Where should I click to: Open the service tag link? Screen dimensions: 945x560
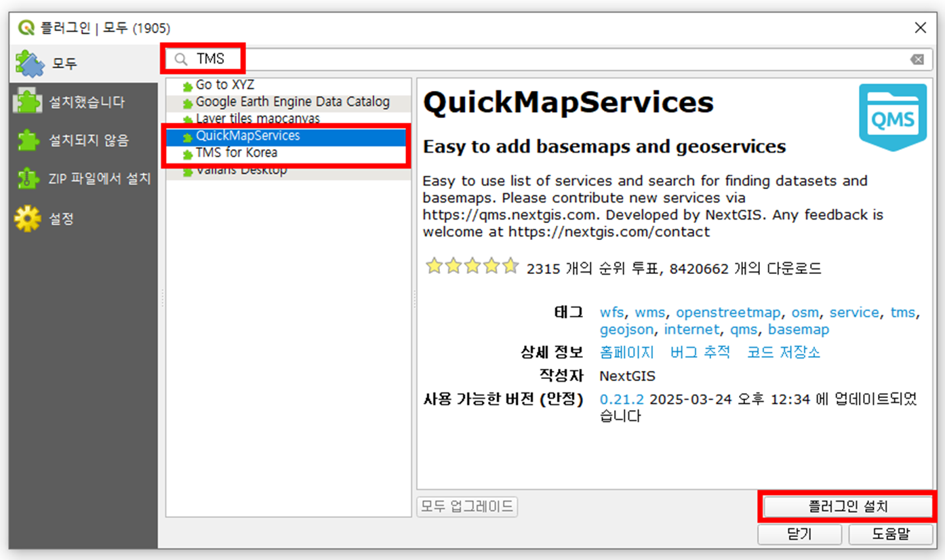854,313
